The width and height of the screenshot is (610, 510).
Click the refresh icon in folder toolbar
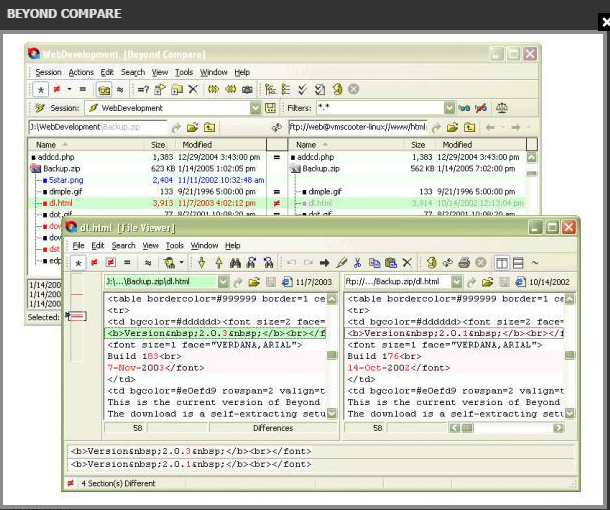337,89
